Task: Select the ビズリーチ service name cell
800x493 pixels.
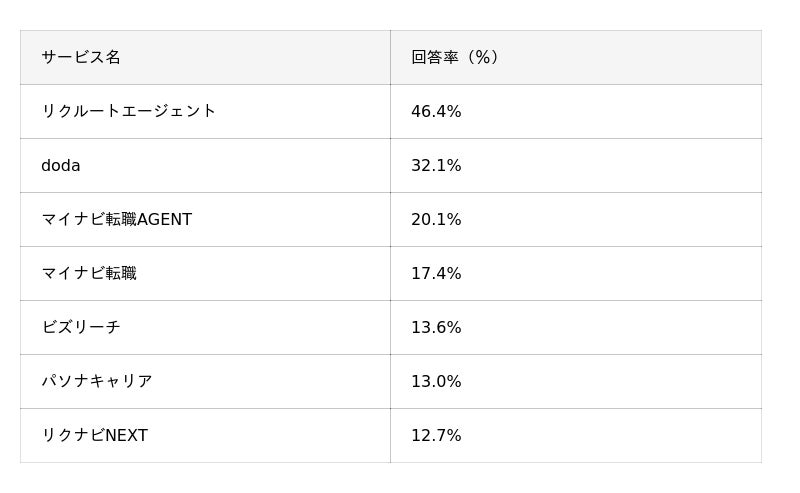Action: tap(81, 327)
